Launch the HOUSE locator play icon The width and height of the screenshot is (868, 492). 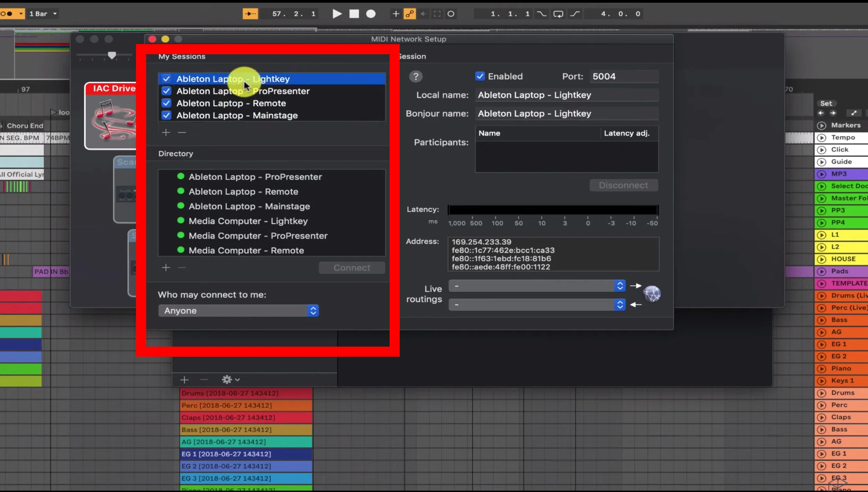point(821,259)
